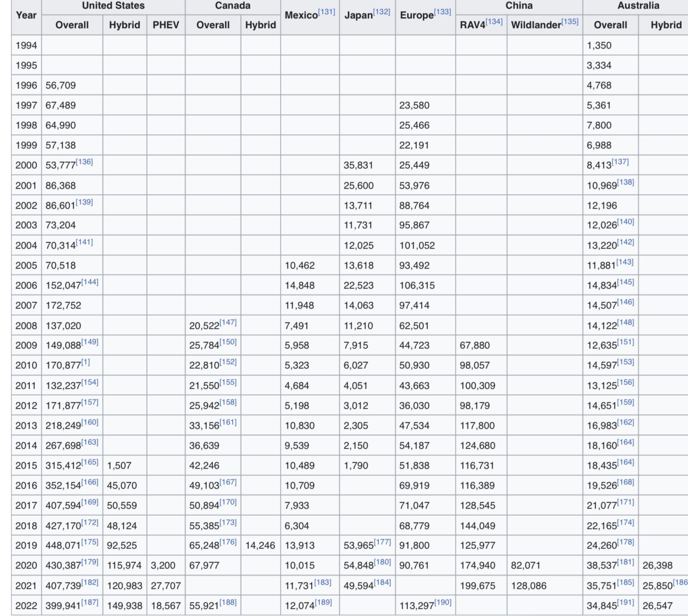This screenshot has width=688, height=616.
Task: Open reference 173 after 55,385
Action: [x=228, y=522]
